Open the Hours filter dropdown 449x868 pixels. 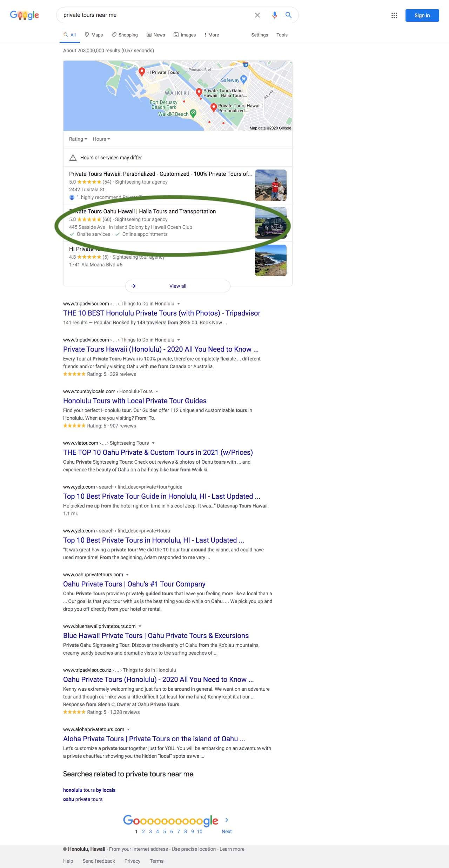101,139
